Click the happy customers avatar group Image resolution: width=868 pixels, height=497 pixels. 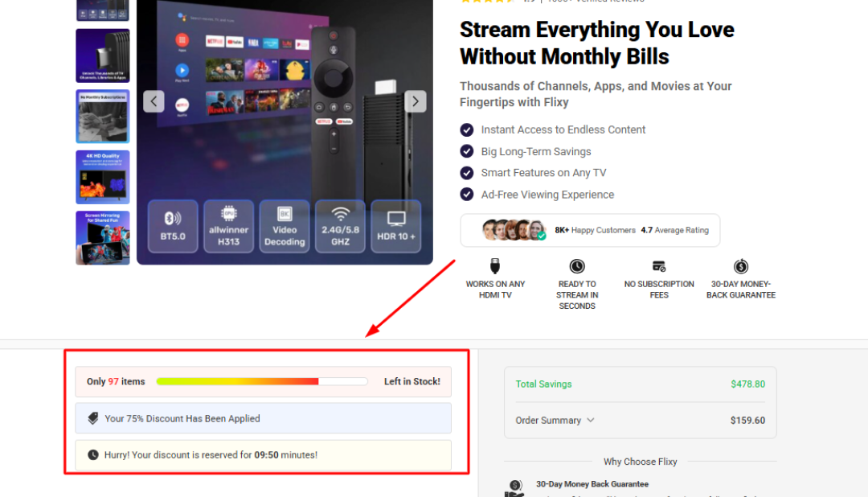tap(514, 230)
